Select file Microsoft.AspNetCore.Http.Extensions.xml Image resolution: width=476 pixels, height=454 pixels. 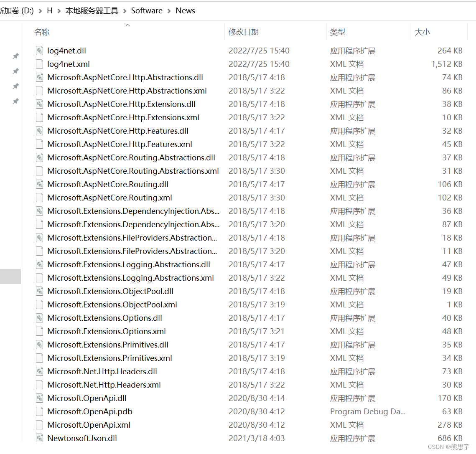click(x=123, y=117)
